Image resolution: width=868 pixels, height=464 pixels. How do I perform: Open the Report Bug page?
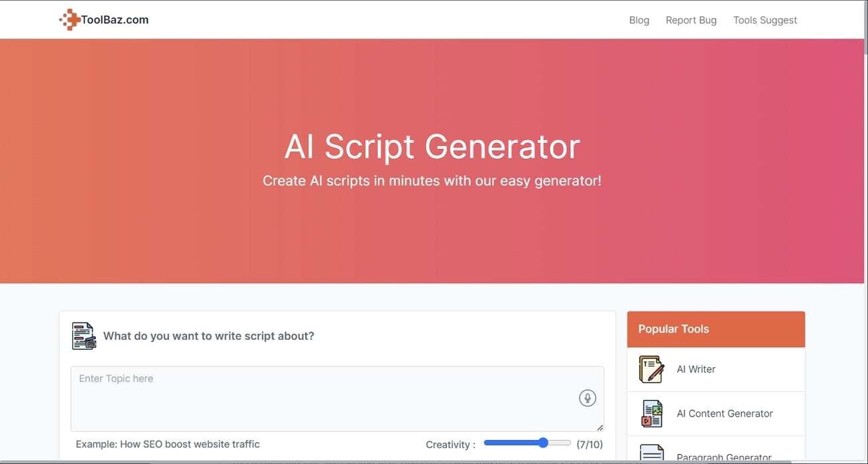(691, 20)
